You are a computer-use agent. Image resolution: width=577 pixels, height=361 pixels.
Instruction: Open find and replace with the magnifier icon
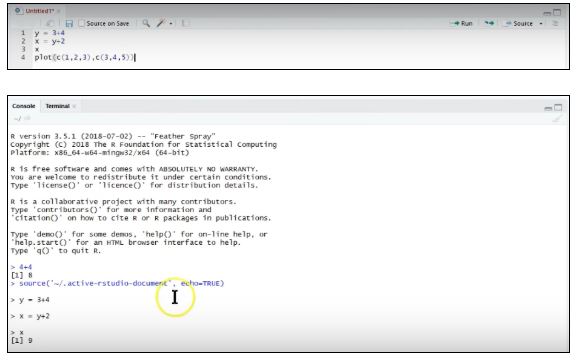click(146, 24)
